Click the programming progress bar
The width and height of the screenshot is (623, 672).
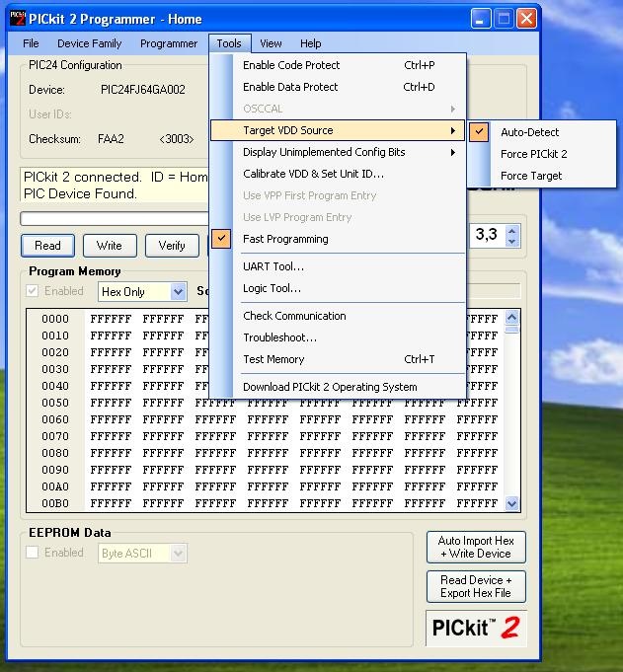coord(115,218)
